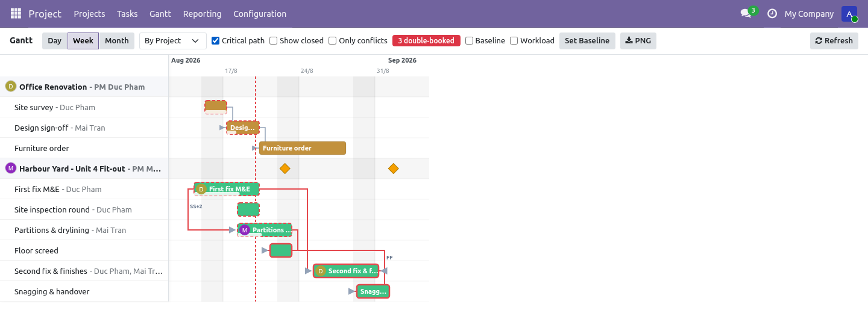Select the First fix M&E gantt bar
The height and width of the screenshot is (316, 868).
227,189
